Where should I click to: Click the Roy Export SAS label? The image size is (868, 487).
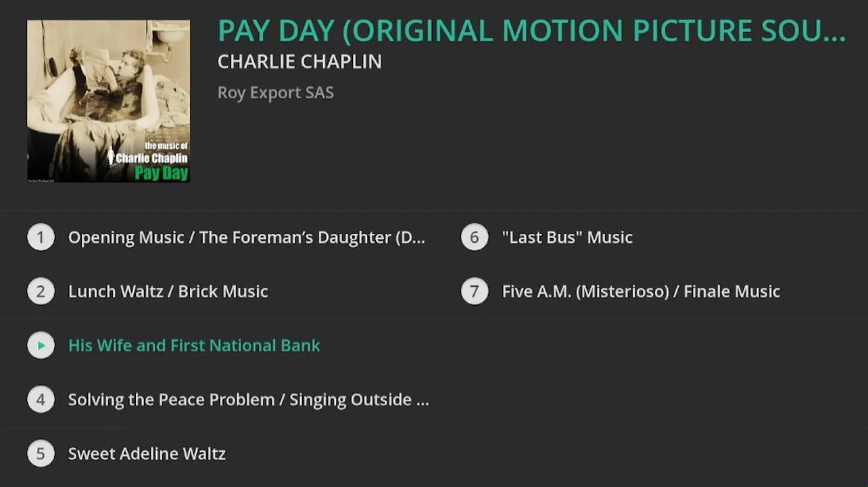(x=276, y=93)
